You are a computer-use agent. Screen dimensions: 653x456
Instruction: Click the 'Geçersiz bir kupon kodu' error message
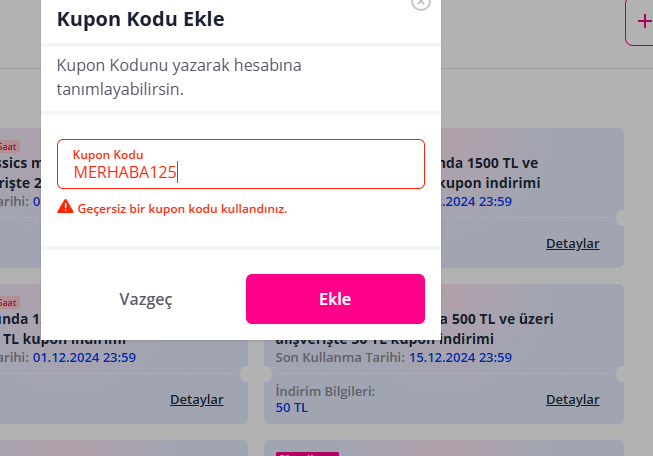click(182, 208)
